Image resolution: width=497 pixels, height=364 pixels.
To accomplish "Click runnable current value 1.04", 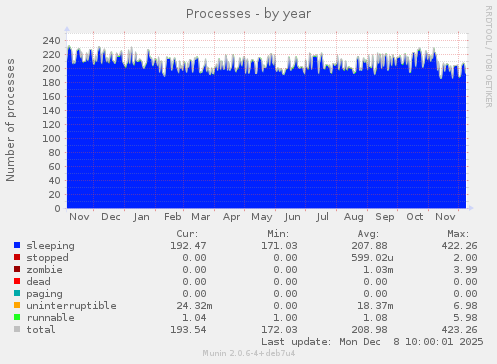I will (194, 318).
